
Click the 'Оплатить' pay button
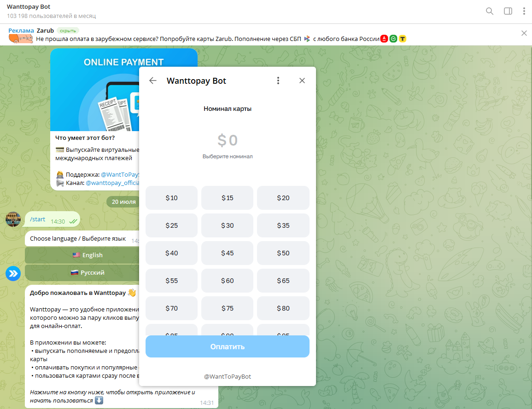click(228, 346)
